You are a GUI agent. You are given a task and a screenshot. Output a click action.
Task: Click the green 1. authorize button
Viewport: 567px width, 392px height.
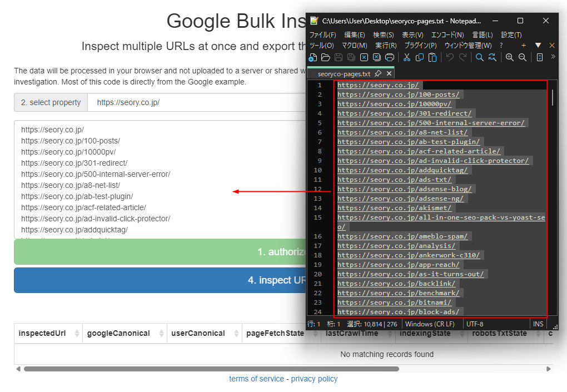pos(160,252)
